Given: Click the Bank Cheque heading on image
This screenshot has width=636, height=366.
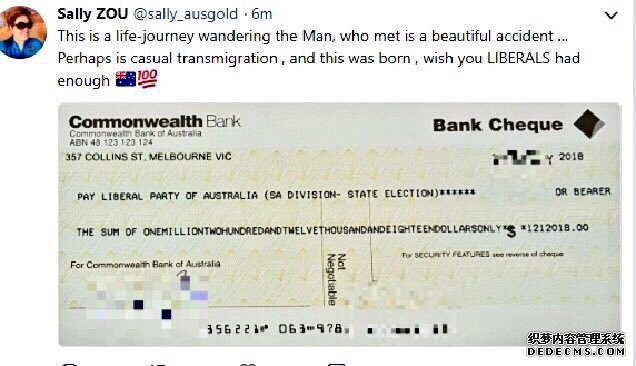Looking at the screenshot, I should 498,125.
